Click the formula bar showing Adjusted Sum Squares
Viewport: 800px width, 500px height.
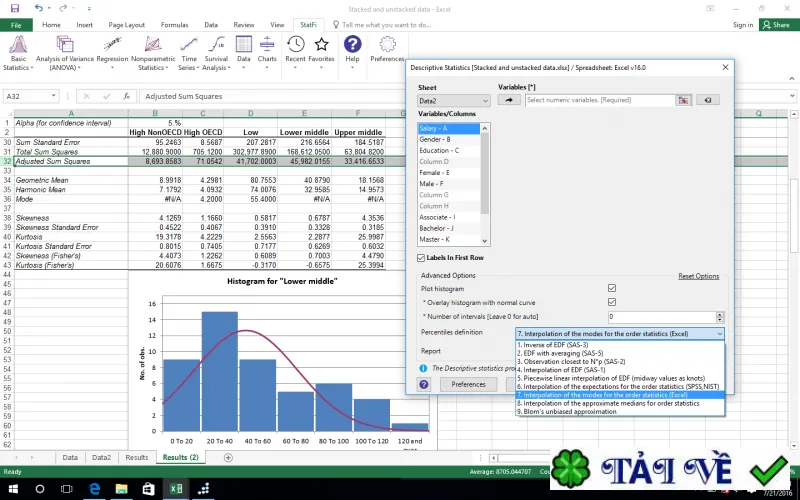click(464, 96)
